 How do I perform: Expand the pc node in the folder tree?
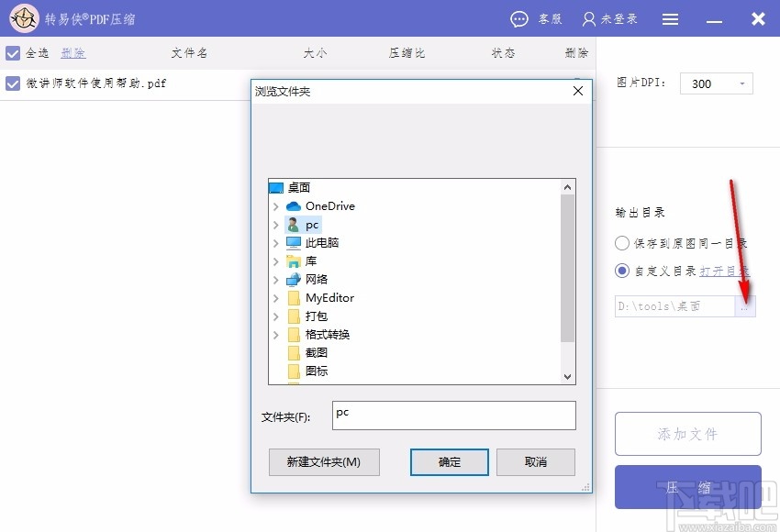coord(274,224)
